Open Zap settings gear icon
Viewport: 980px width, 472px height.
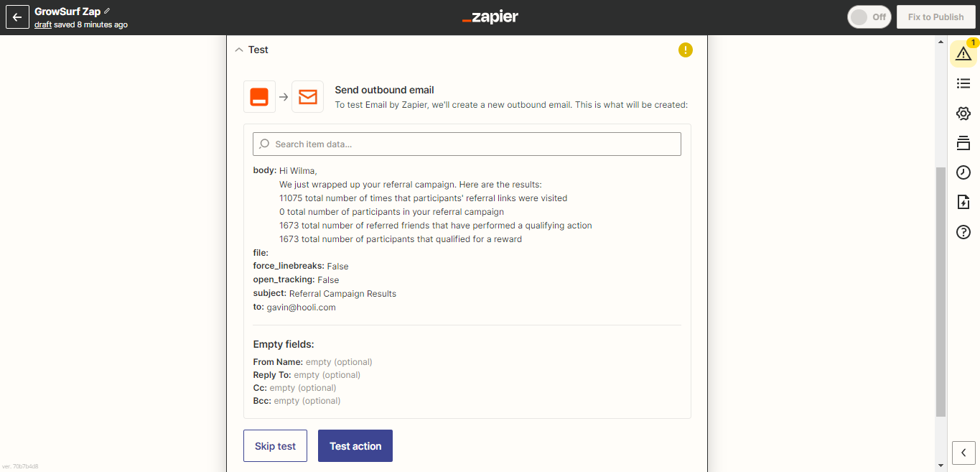963,114
